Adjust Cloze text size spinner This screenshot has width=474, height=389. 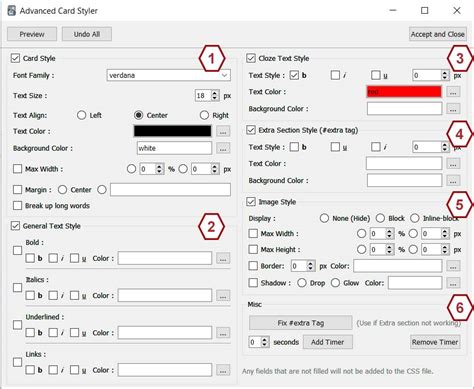click(x=445, y=75)
